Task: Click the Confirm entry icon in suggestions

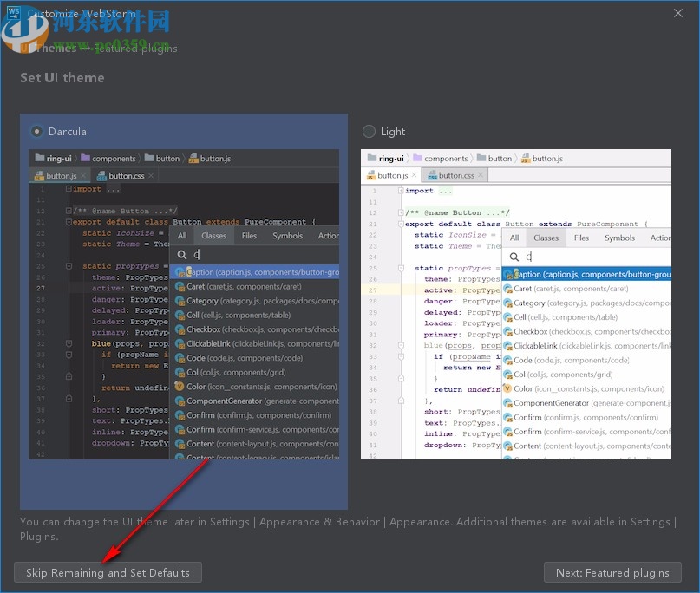Action: pyautogui.click(x=180, y=414)
